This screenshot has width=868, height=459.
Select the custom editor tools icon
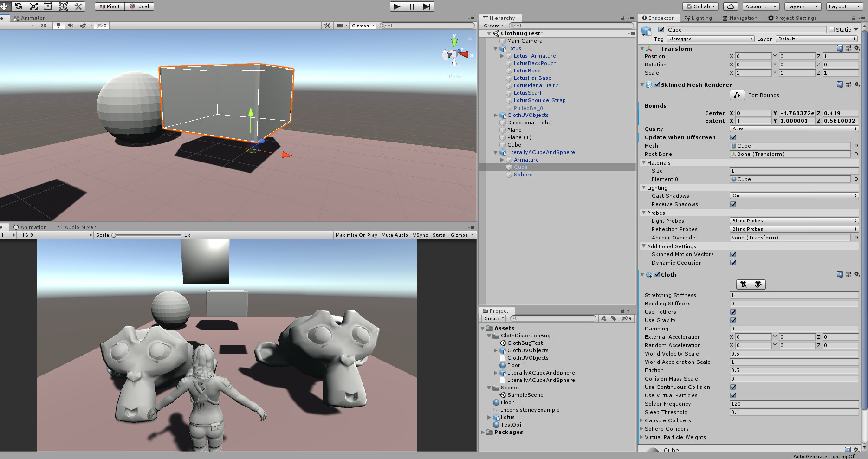tap(78, 6)
